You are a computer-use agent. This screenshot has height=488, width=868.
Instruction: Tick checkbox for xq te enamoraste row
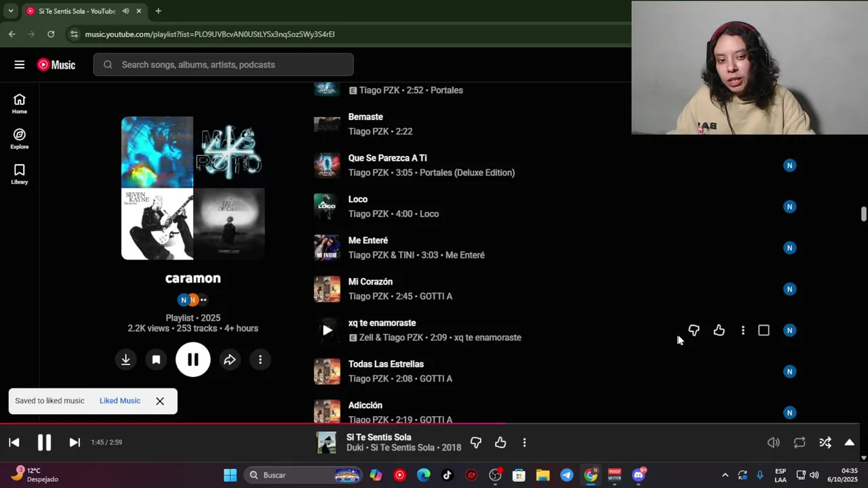point(764,330)
